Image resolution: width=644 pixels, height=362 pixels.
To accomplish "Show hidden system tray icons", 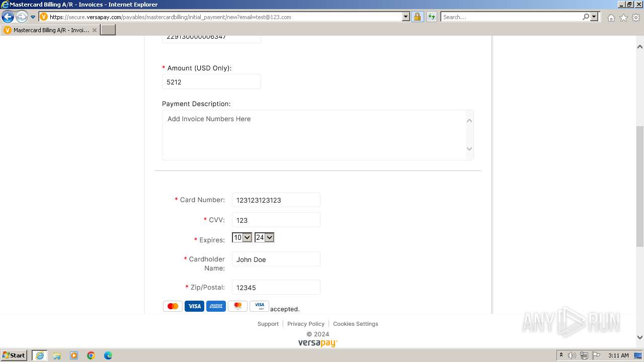I will pyautogui.click(x=561, y=355).
